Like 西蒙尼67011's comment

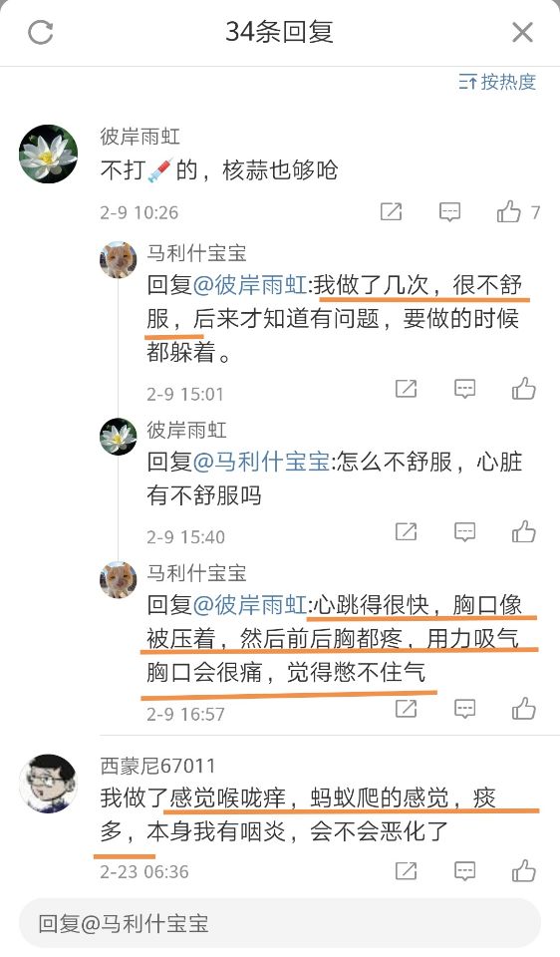[523, 870]
